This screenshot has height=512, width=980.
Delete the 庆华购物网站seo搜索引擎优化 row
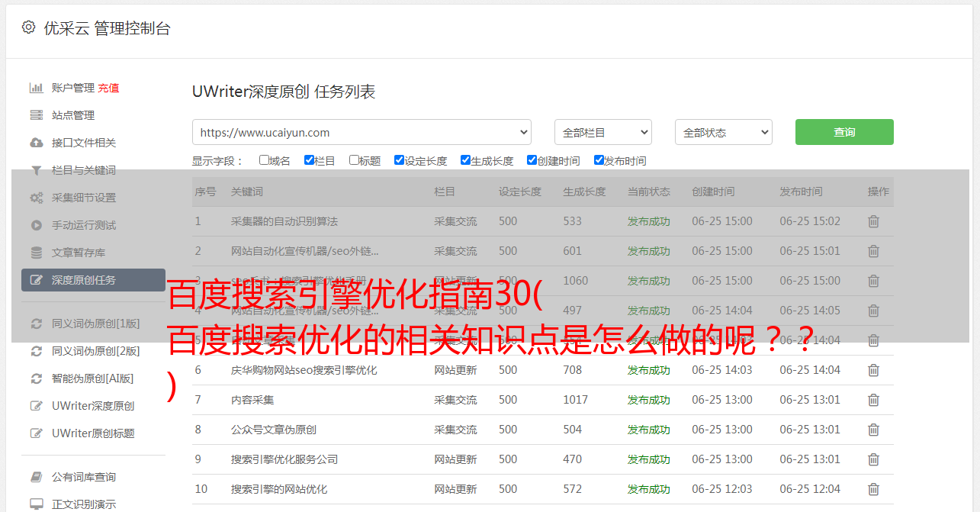click(874, 370)
